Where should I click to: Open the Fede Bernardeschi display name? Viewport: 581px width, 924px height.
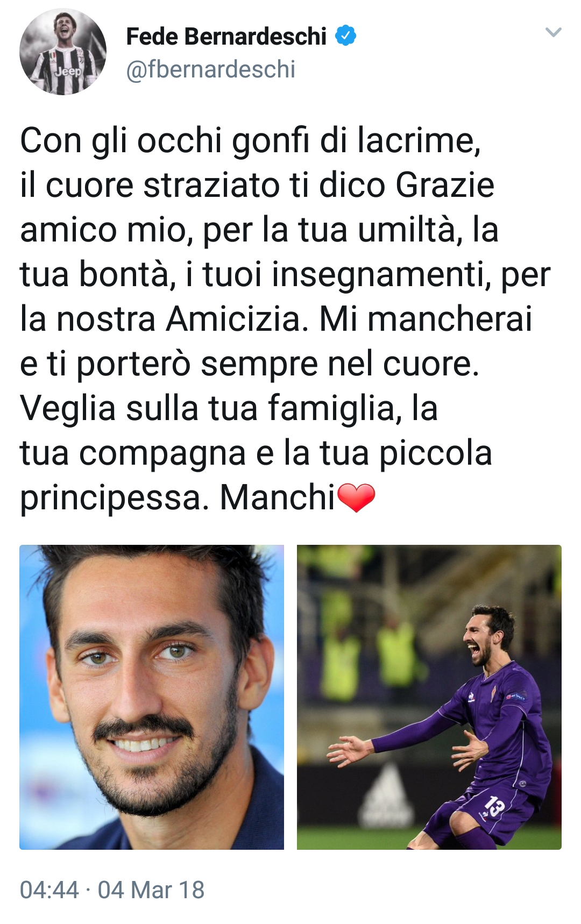coord(226,36)
